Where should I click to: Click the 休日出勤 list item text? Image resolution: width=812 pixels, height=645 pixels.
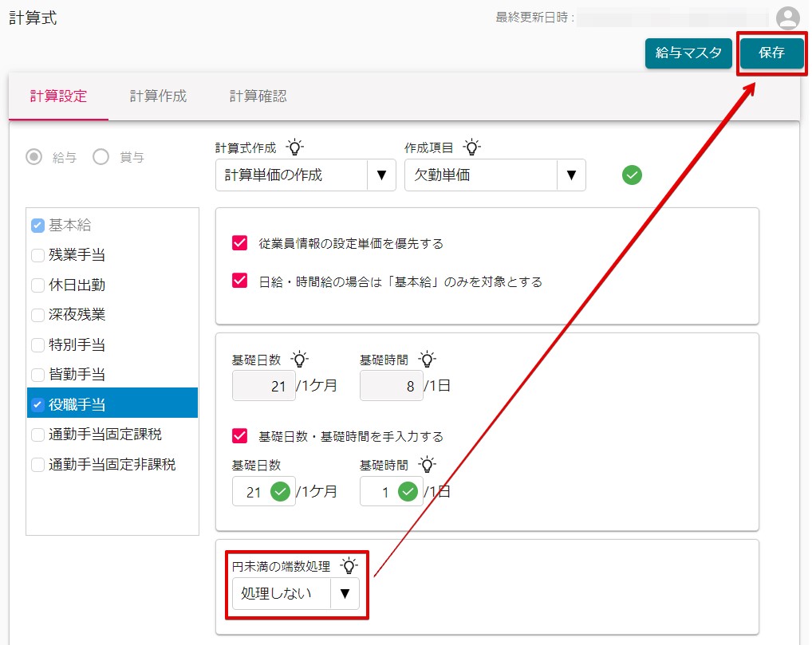77,285
